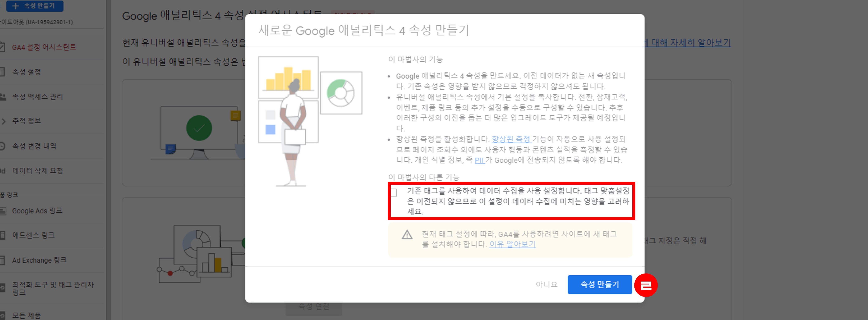868x320 pixels.
Task: Expand the 추적 정보 section
Action: pyautogui.click(x=26, y=121)
